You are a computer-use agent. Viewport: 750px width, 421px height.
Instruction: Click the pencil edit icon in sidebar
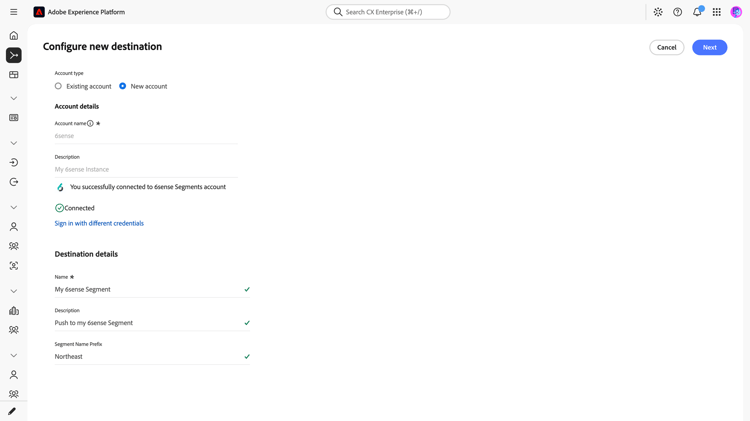tap(12, 411)
